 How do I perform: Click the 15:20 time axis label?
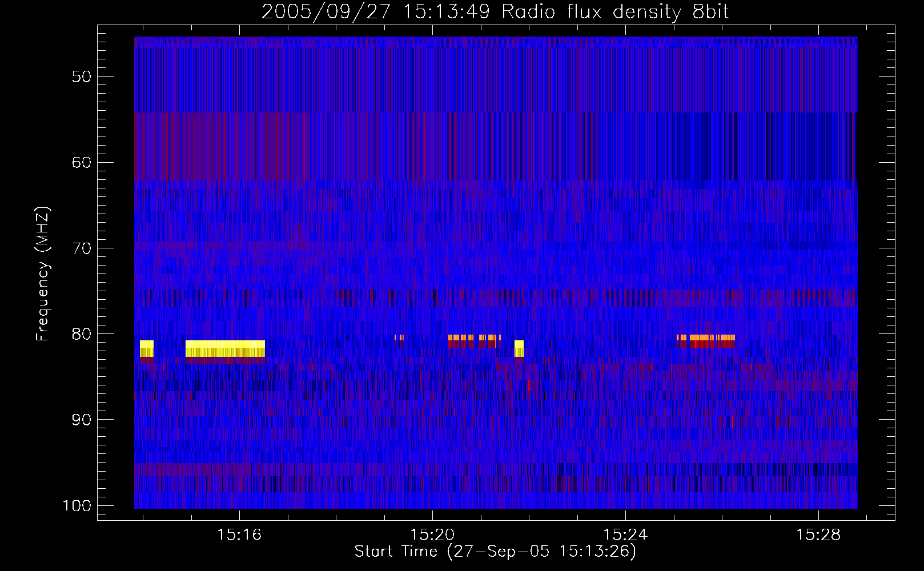(432, 534)
